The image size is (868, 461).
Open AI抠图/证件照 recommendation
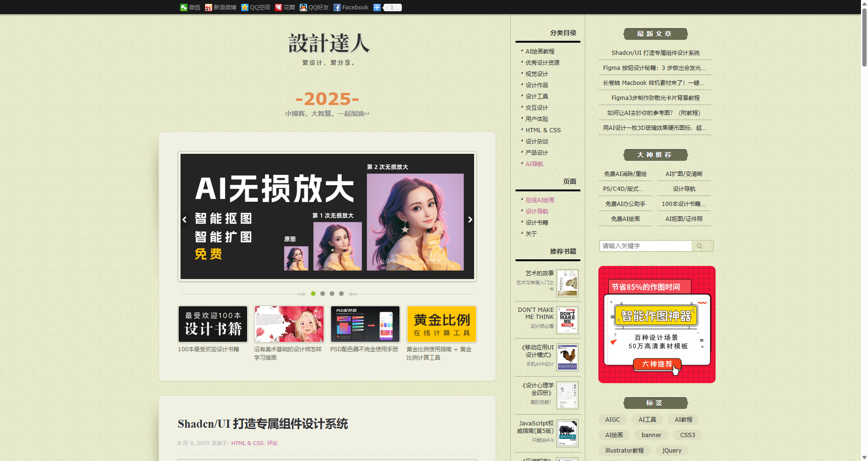point(684,219)
